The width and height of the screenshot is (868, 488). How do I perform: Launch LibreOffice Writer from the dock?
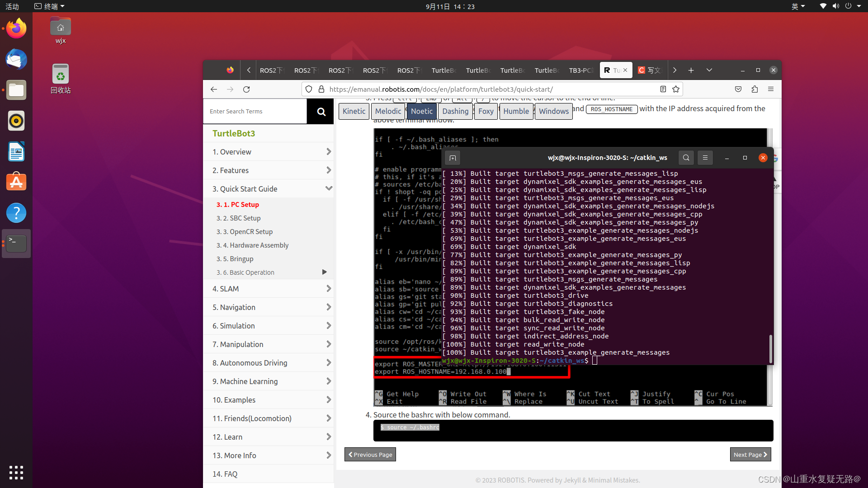[16, 151]
